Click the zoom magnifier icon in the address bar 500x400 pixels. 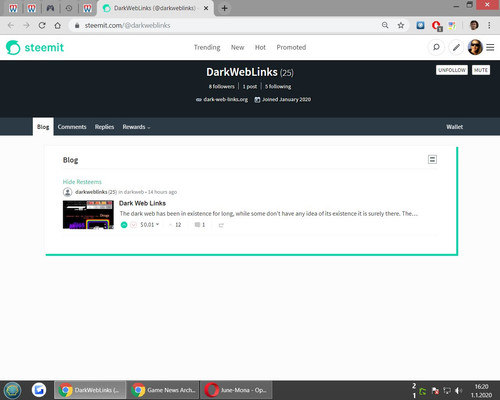point(385,25)
